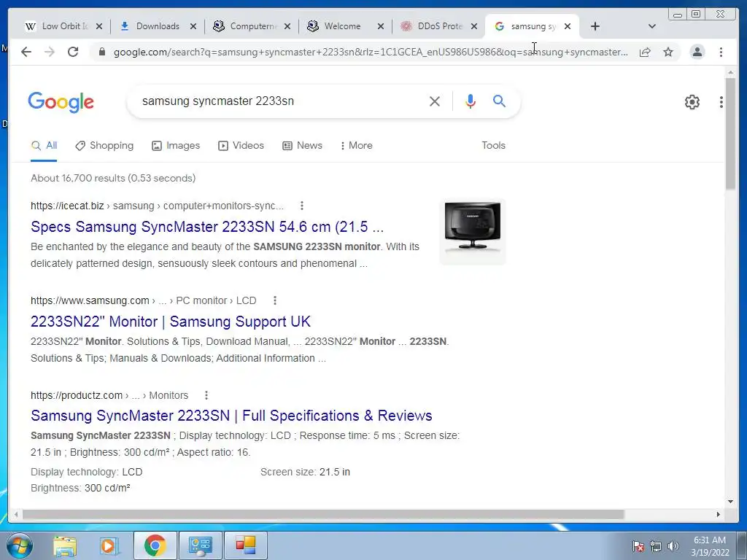This screenshot has width=747, height=560.
Task: Close the Low Orbit tab
Action: click(99, 26)
